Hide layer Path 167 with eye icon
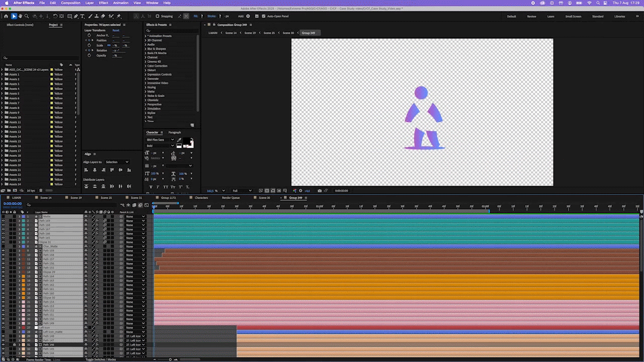The width and height of the screenshot is (644, 362). point(3,229)
